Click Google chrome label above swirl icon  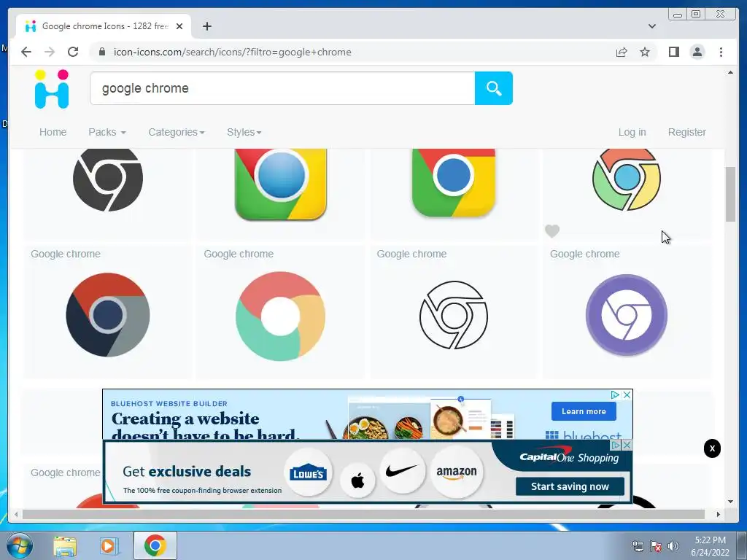(x=239, y=254)
